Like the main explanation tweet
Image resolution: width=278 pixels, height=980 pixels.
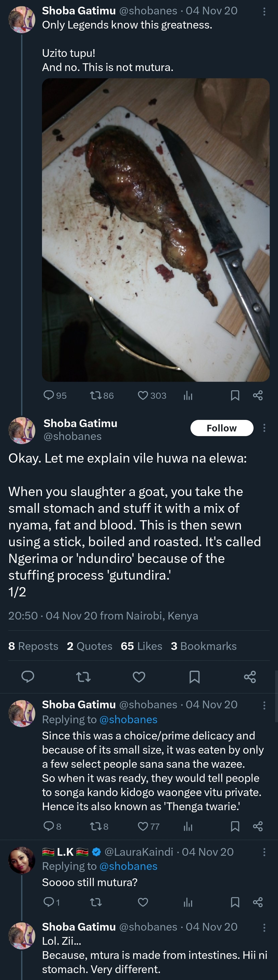pos(139,677)
